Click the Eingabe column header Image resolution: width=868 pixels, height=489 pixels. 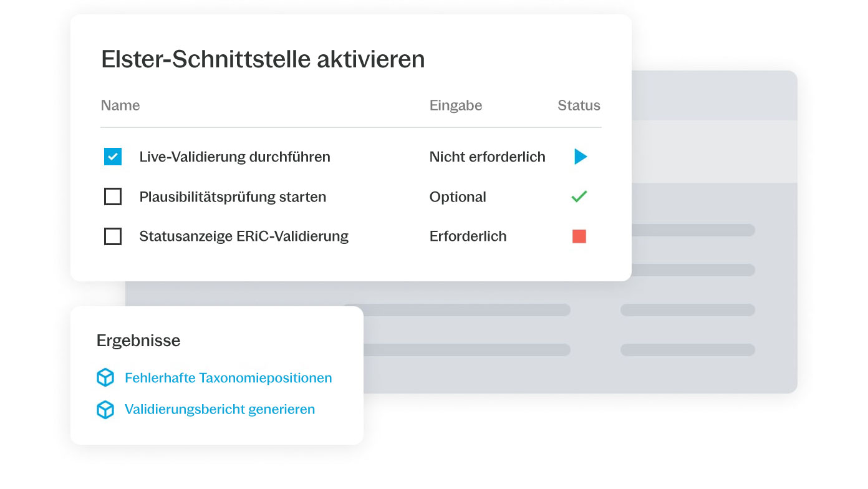click(456, 105)
